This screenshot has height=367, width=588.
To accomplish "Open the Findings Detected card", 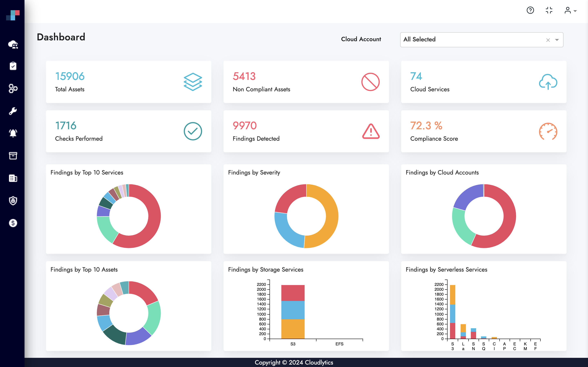I will pos(306,131).
